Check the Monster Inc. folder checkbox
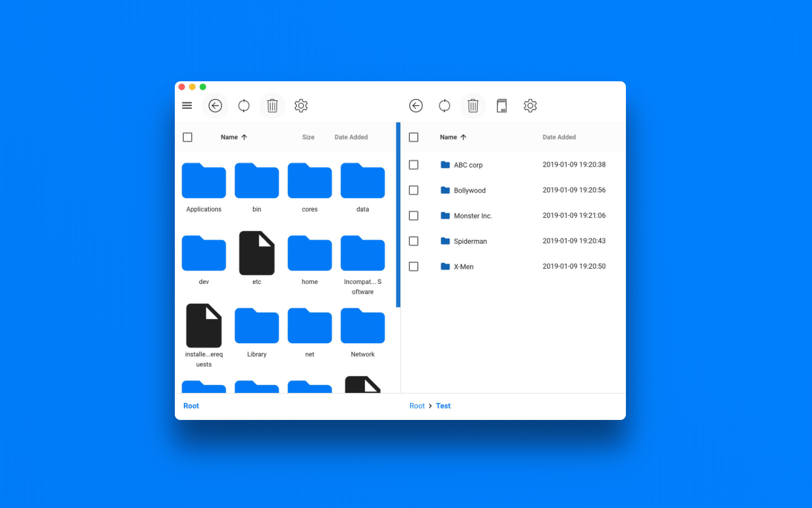 pyautogui.click(x=413, y=215)
